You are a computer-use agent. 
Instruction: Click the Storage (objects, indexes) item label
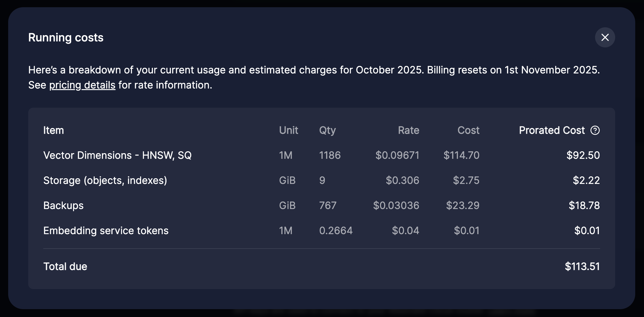(105, 180)
